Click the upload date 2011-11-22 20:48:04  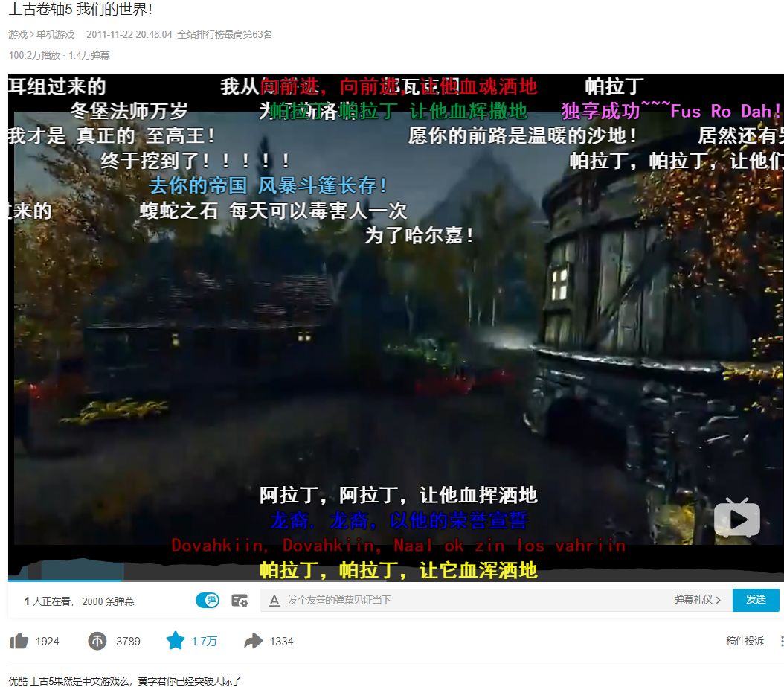point(129,34)
